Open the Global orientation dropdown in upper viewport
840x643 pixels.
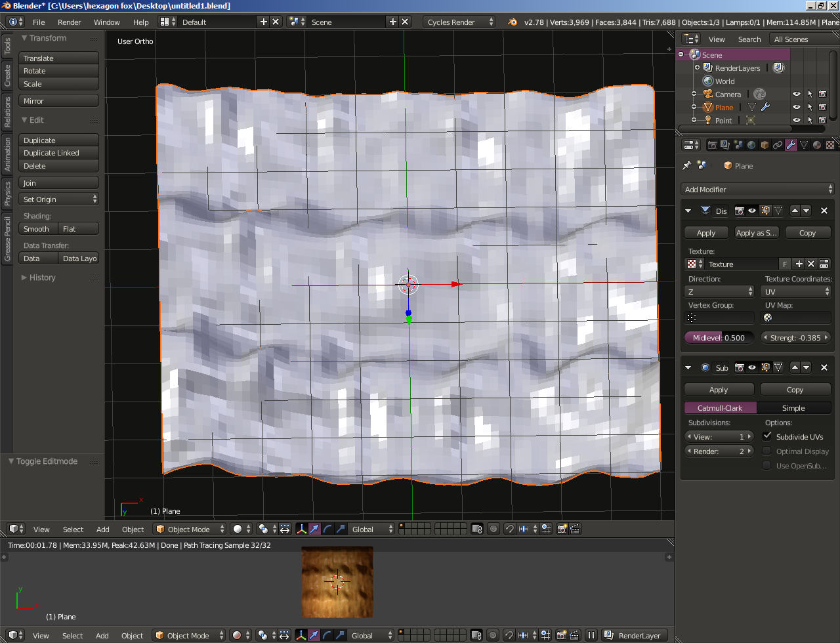coord(372,529)
